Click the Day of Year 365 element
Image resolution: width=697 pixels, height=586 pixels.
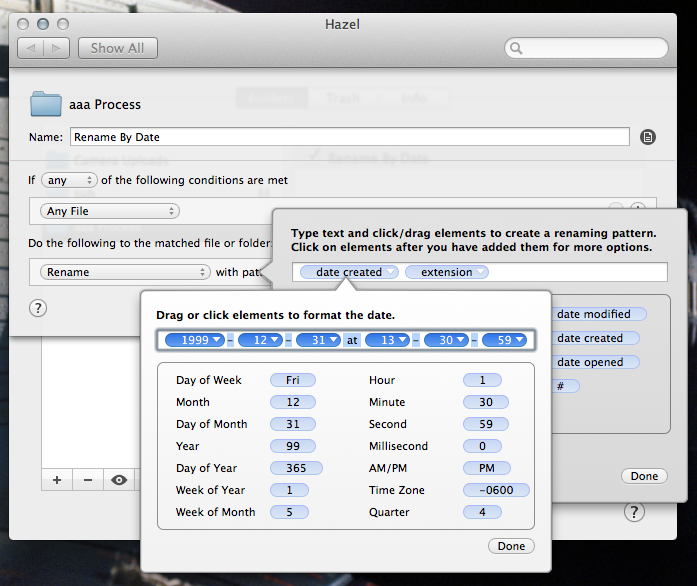click(296, 468)
